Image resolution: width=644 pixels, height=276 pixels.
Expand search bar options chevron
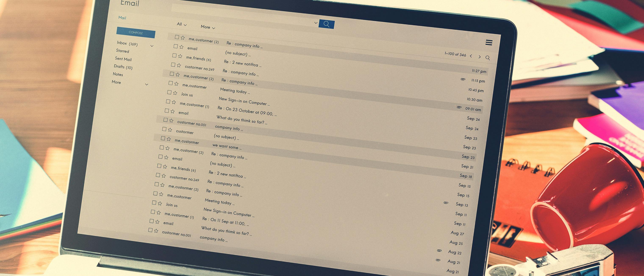(316, 23)
